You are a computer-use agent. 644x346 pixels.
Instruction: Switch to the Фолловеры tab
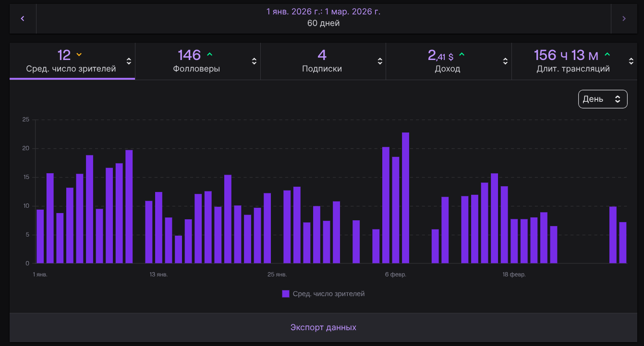coord(198,61)
